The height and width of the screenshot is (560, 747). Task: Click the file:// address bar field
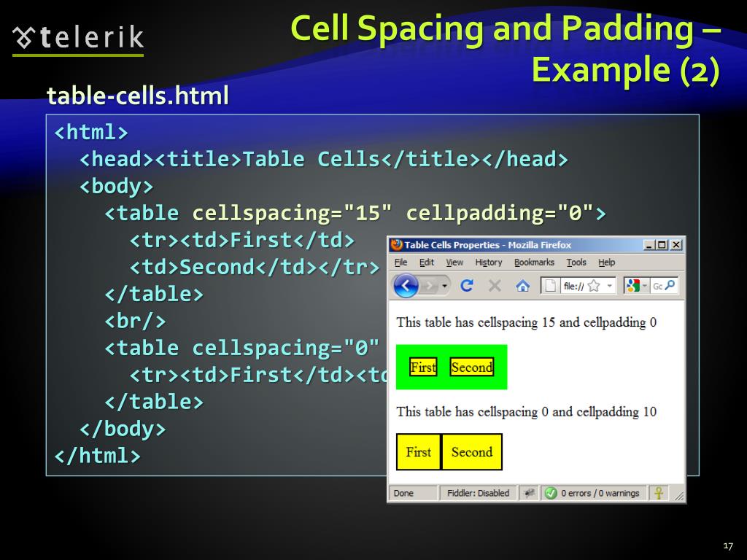pos(573,286)
